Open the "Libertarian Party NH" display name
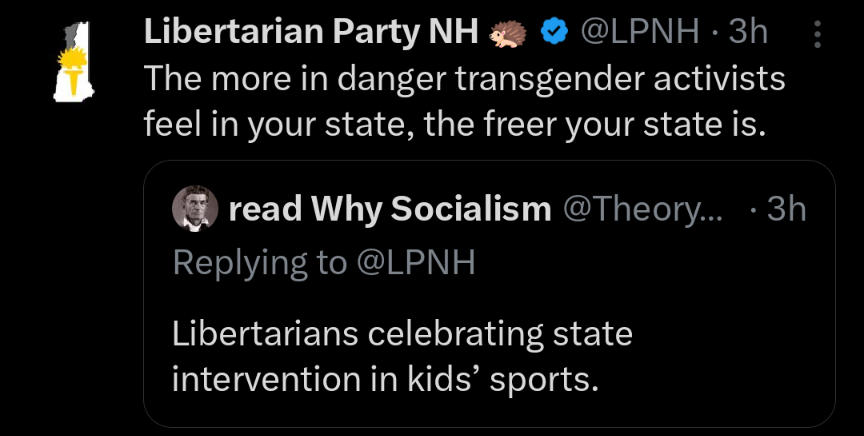This screenshot has height=436, width=864. (312, 33)
